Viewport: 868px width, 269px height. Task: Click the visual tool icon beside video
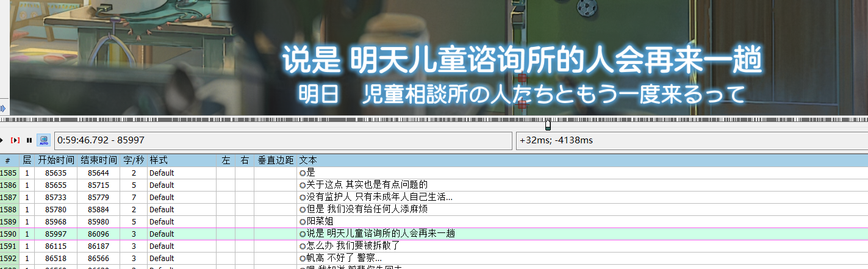(x=3, y=109)
